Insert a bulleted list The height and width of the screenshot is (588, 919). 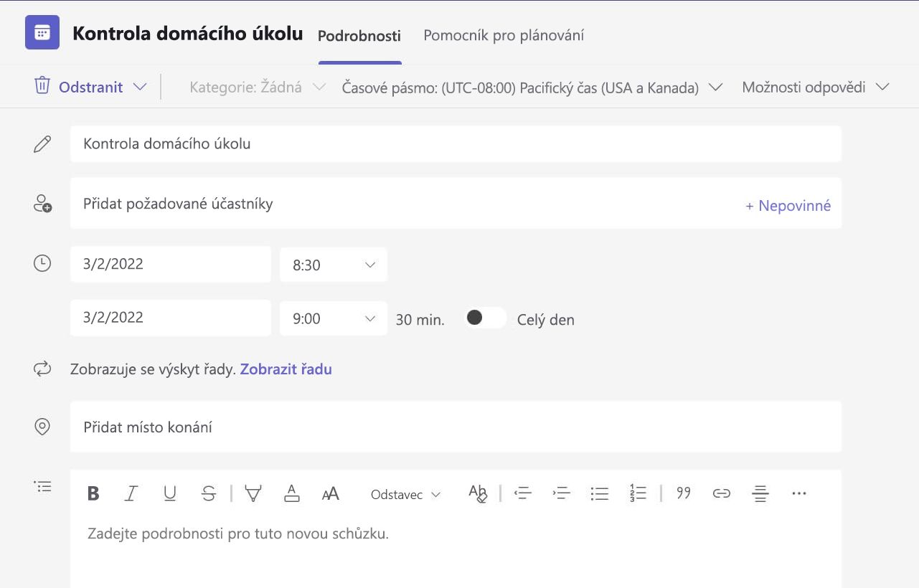click(600, 493)
